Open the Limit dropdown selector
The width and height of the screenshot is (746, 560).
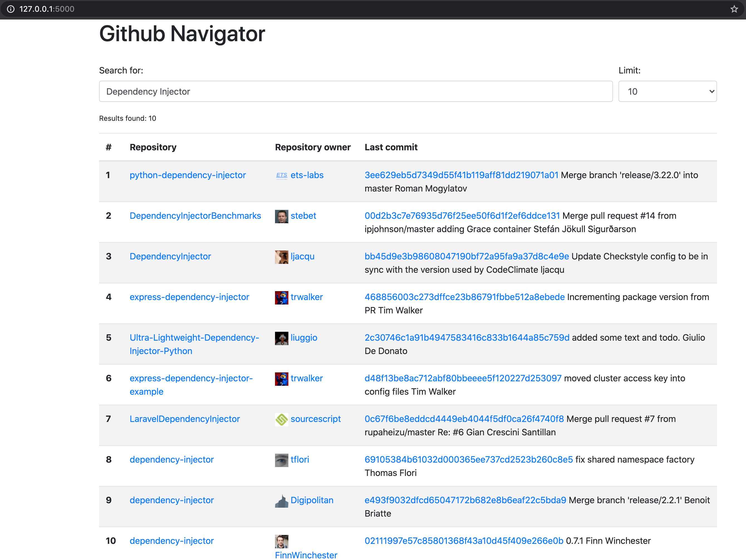668,91
